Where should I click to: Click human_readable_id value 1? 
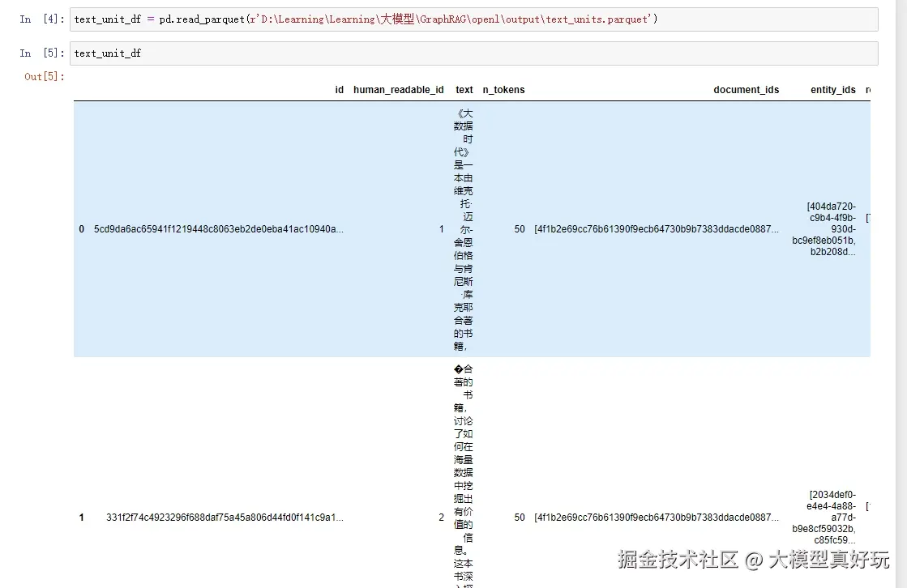442,229
